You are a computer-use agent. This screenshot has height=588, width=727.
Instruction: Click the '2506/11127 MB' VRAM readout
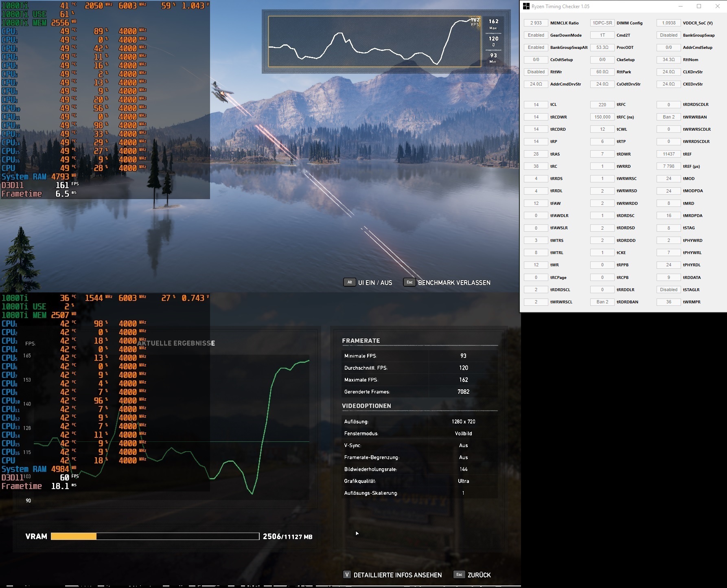288,536
